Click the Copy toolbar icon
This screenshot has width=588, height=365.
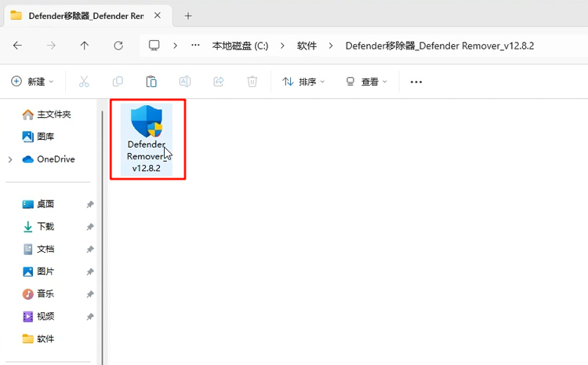tap(118, 82)
